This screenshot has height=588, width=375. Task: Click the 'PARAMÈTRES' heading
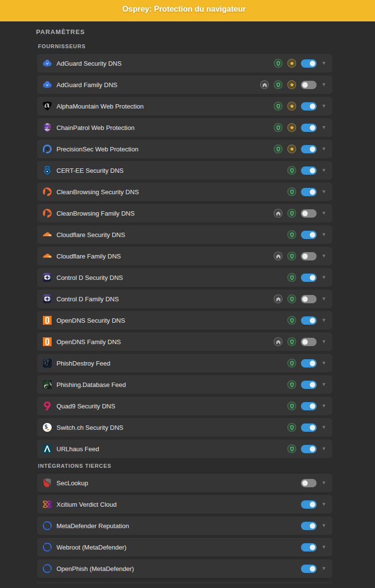(60, 32)
